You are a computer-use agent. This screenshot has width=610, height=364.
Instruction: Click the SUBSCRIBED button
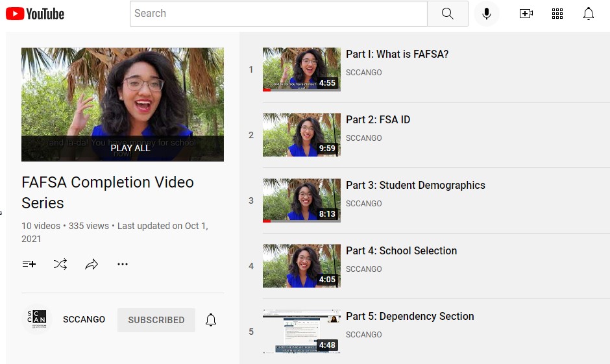[x=156, y=320]
